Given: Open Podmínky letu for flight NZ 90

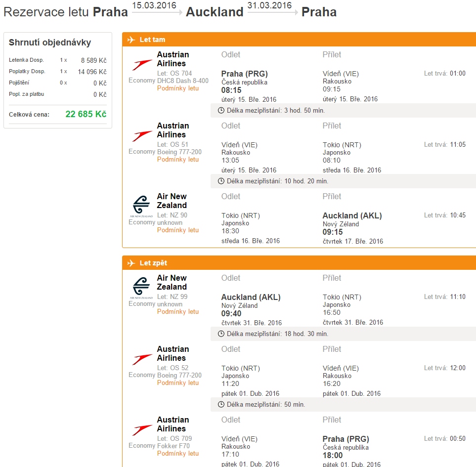Looking at the screenshot, I should tap(178, 230).
